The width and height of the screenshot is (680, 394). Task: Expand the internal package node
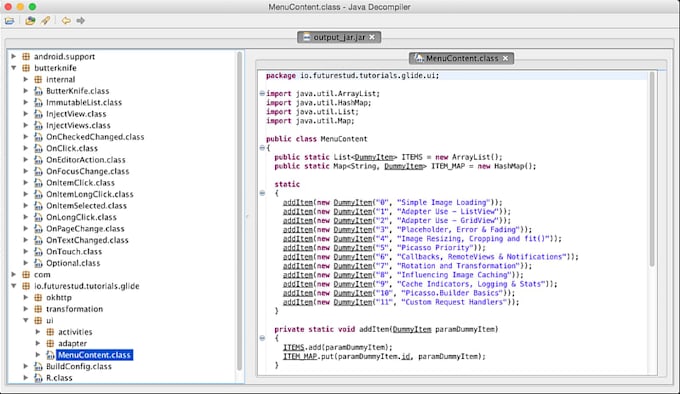pos(26,79)
